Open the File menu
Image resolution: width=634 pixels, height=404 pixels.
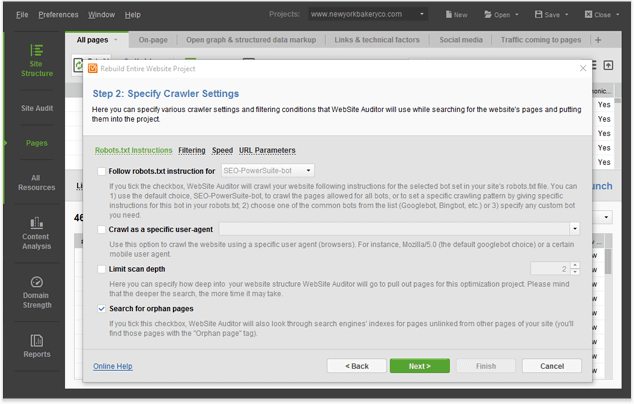point(22,15)
